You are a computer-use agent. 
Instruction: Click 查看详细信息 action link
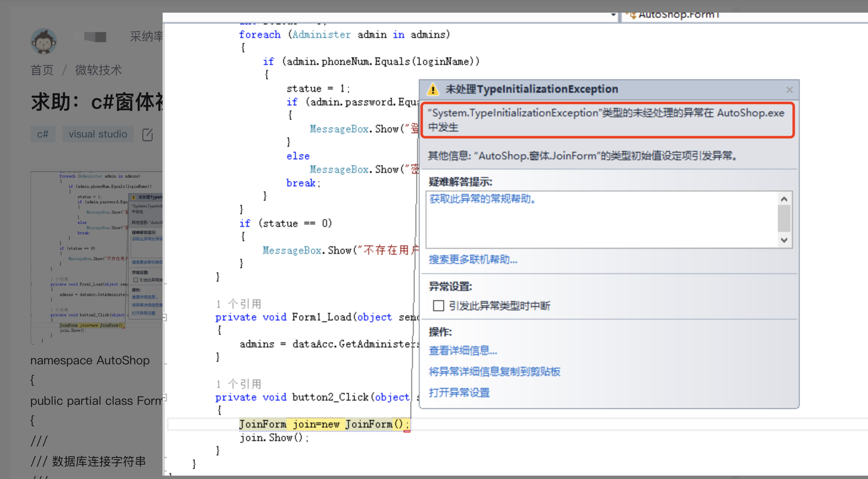463,350
